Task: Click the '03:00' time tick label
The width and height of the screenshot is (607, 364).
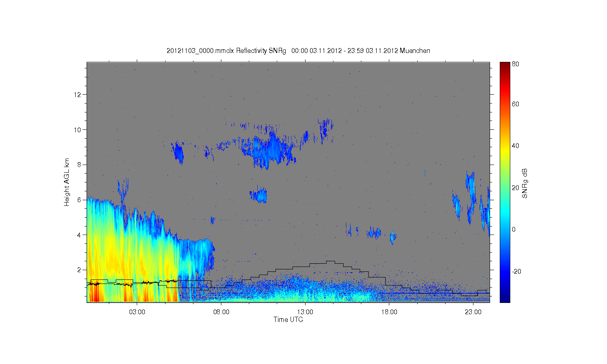Action: [137, 312]
